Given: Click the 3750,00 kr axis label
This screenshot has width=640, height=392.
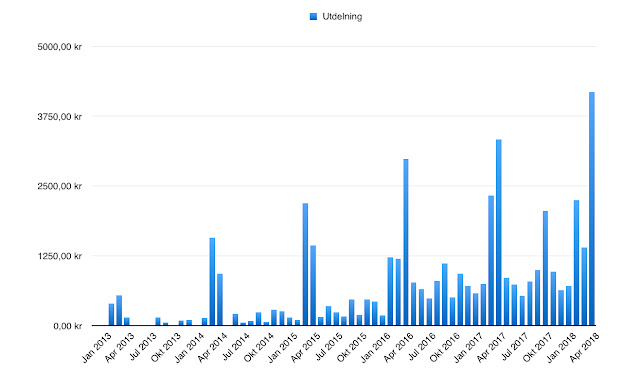Looking at the screenshot, I should (x=60, y=116).
